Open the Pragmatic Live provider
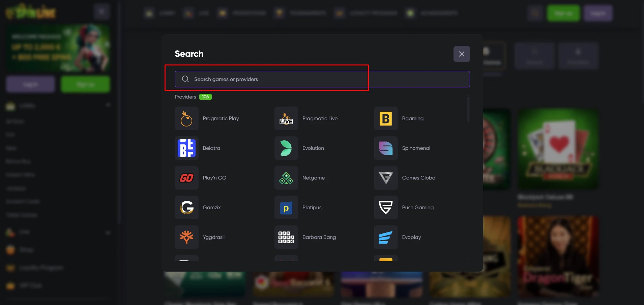 tap(306, 118)
